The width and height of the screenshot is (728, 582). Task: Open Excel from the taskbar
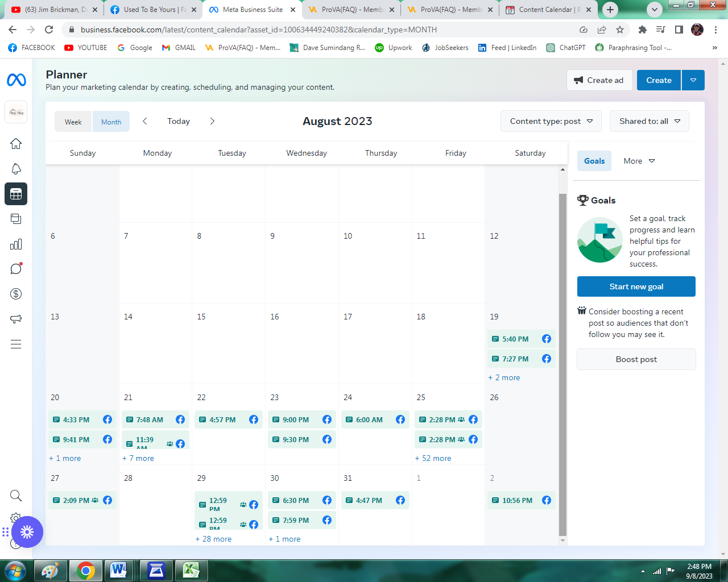(x=191, y=570)
